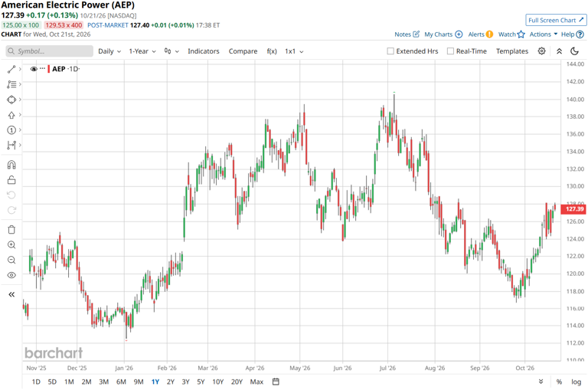588x390 pixels.
Task: Select the 5D time range
Action: tap(52, 382)
